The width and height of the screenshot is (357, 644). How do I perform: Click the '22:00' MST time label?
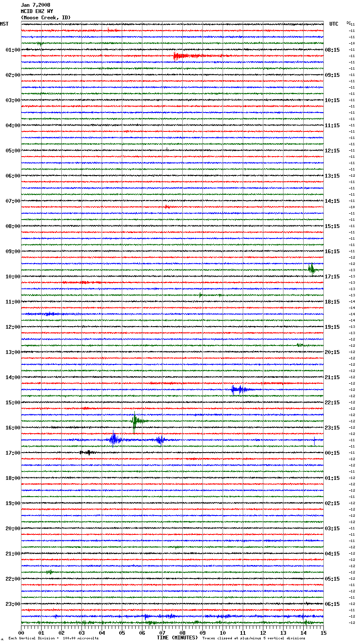pyautogui.click(x=13, y=579)
